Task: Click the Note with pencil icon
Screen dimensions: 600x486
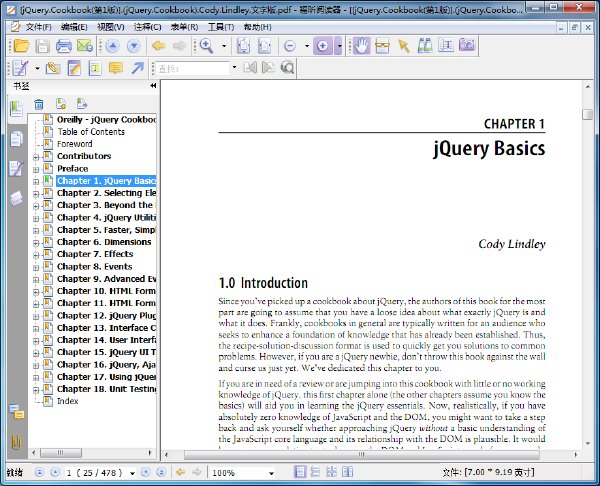Action: click(x=74, y=68)
